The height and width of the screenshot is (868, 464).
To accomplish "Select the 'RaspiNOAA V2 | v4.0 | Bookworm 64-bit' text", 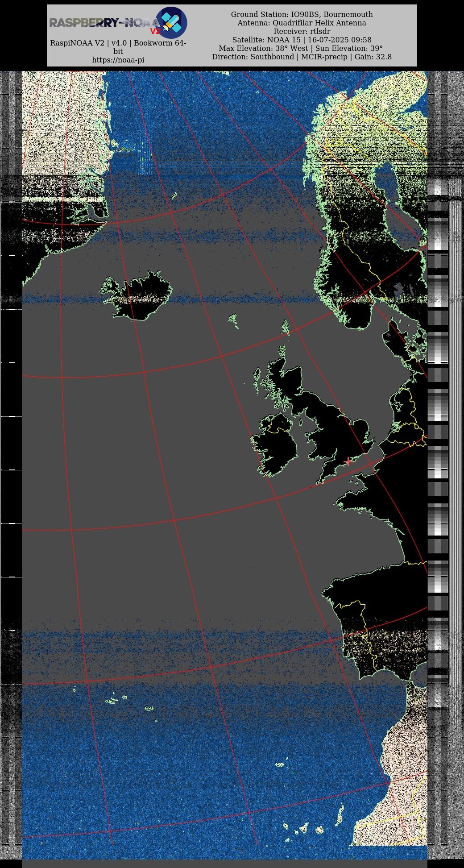I will tap(118, 47).
